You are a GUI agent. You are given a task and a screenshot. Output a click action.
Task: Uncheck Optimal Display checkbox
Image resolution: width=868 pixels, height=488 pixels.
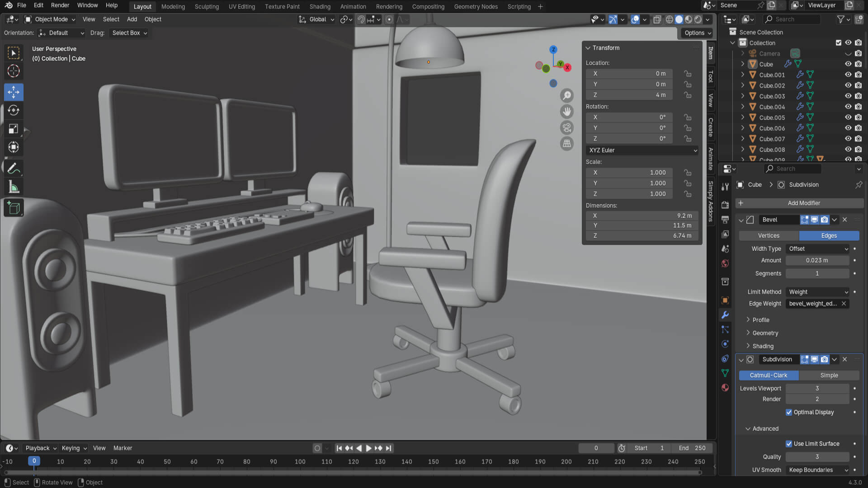pyautogui.click(x=789, y=412)
